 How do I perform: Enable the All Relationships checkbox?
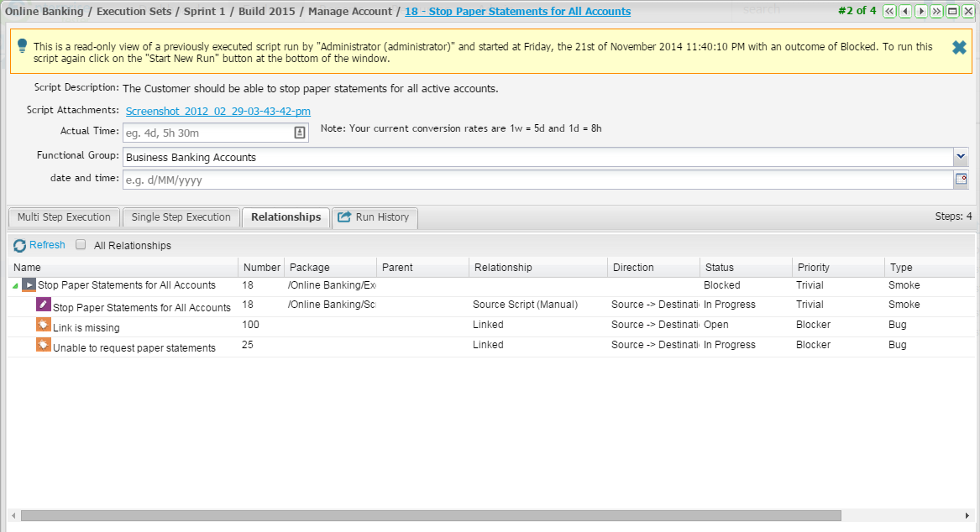click(81, 245)
